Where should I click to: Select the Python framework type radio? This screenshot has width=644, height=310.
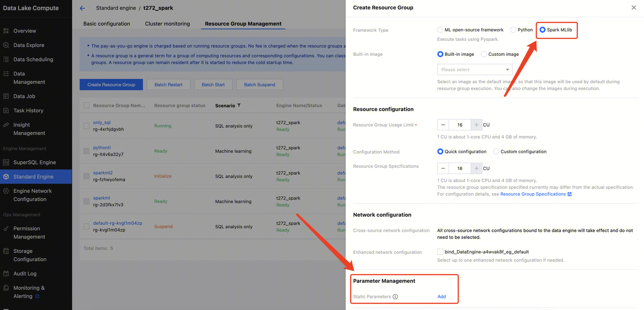pos(513,30)
